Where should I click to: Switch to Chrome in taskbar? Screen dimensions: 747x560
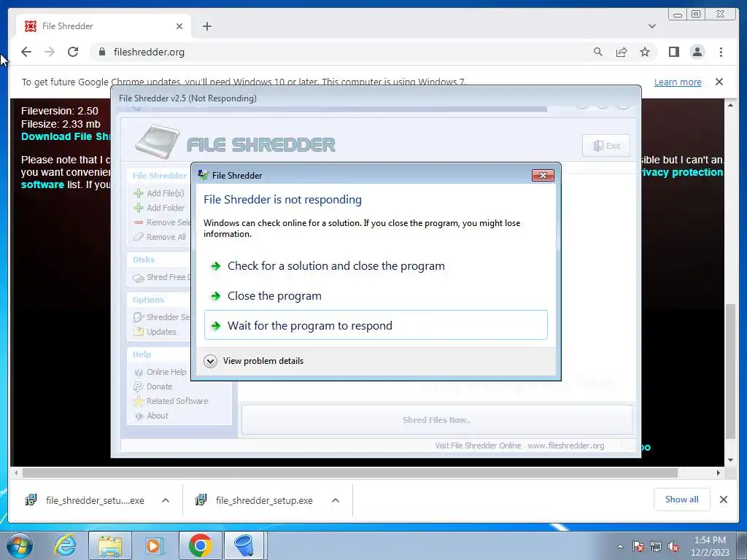(200, 545)
